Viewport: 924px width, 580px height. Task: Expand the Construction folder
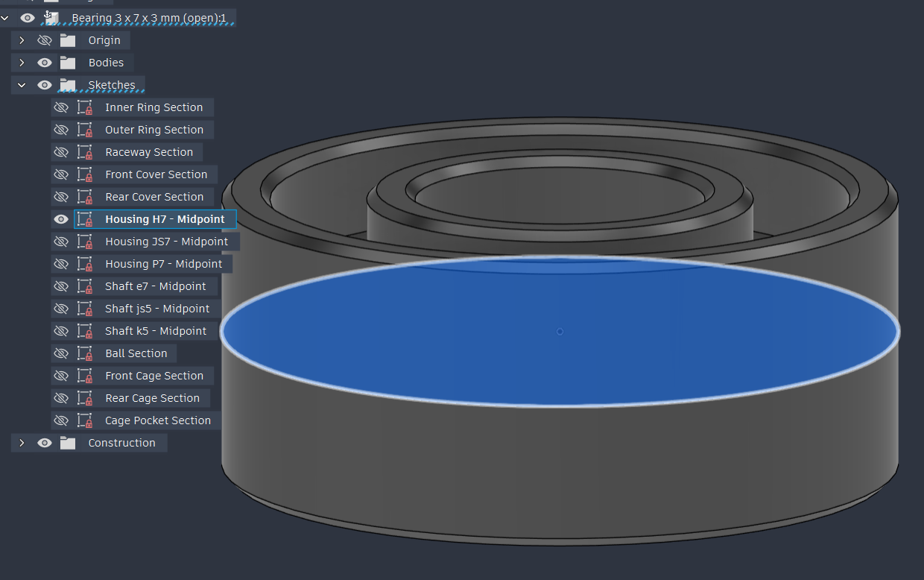[22, 443]
